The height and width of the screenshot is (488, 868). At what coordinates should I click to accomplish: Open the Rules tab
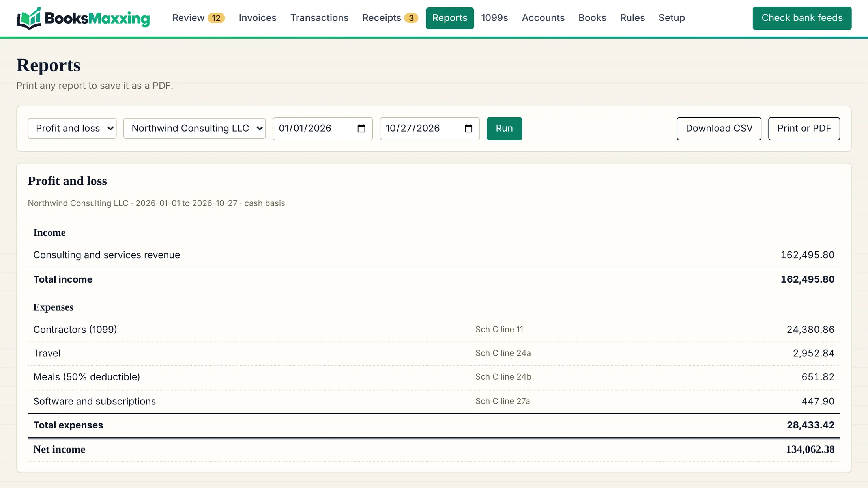coord(632,18)
